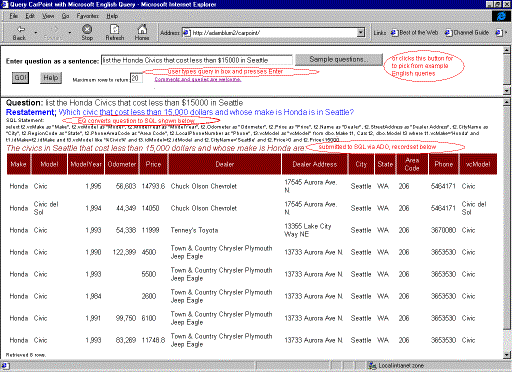
Task: Open the Forward button history dropdown arrow
Action: point(69,33)
